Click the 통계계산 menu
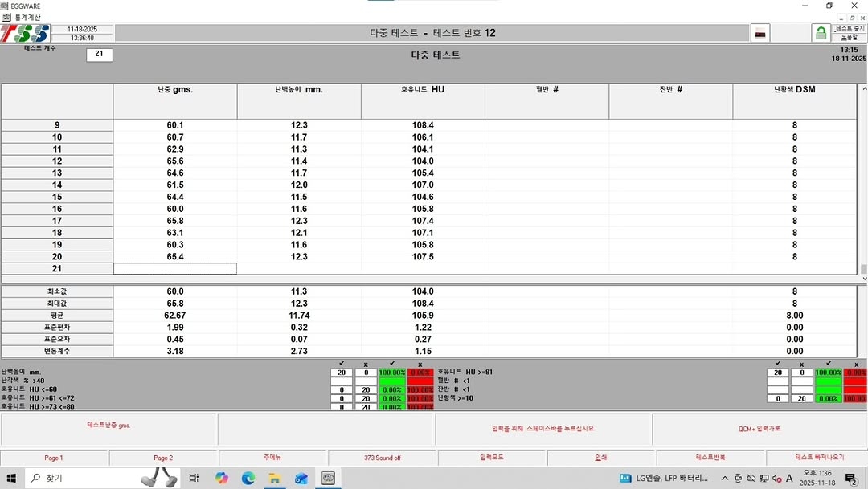 coord(27,17)
